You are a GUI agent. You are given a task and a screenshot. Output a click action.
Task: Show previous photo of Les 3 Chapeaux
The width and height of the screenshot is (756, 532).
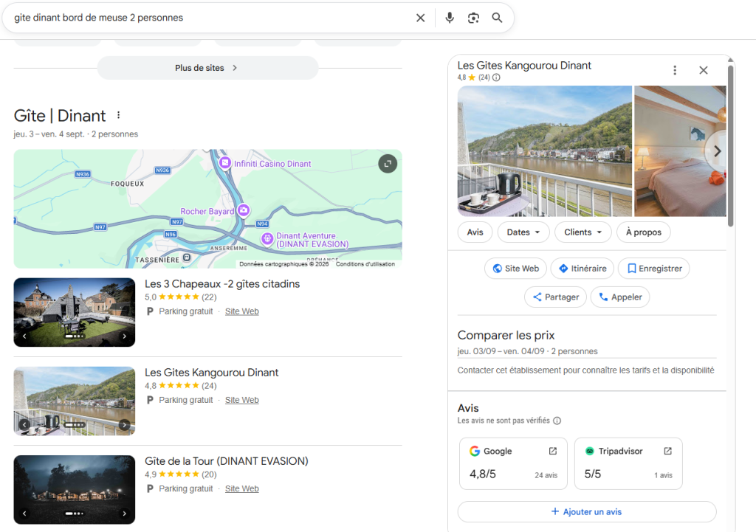(x=24, y=336)
